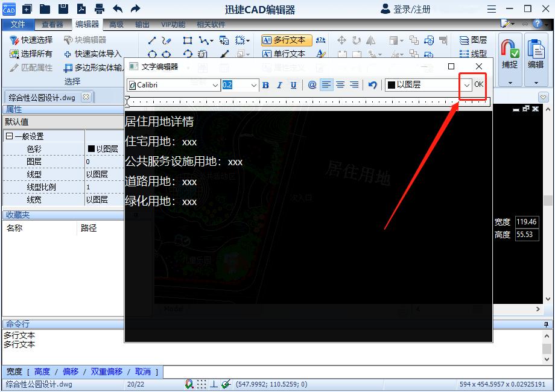Click the 快速选择 quick select tool
This screenshot has height=392, width=555.
[x=31, y=40]
